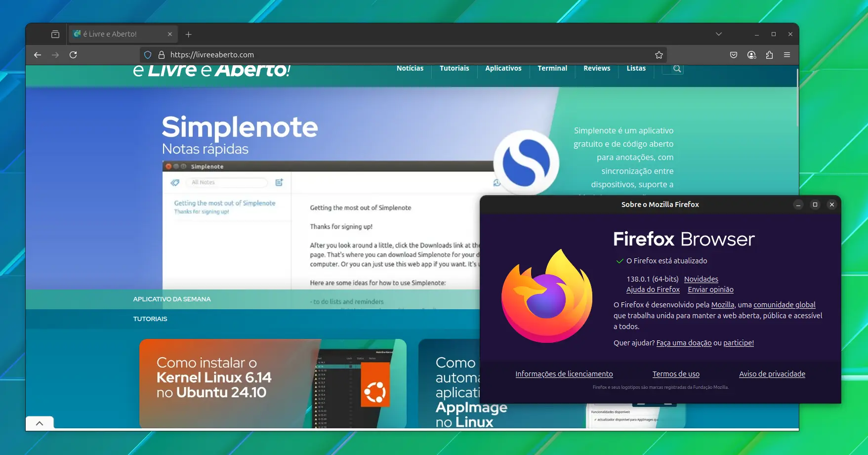Follow the Mozilla link in About text

point(723,305)
